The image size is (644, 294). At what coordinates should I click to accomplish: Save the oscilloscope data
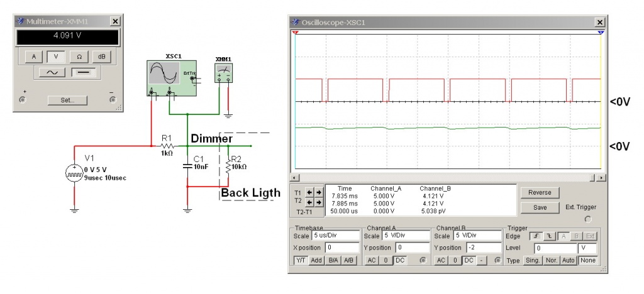tap(540, 207)
